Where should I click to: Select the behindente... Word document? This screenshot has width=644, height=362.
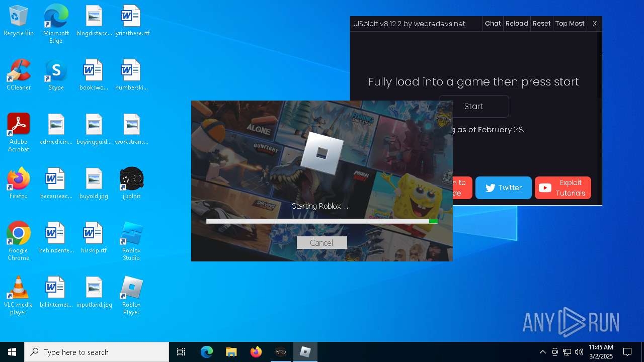[x=56, y=238]
